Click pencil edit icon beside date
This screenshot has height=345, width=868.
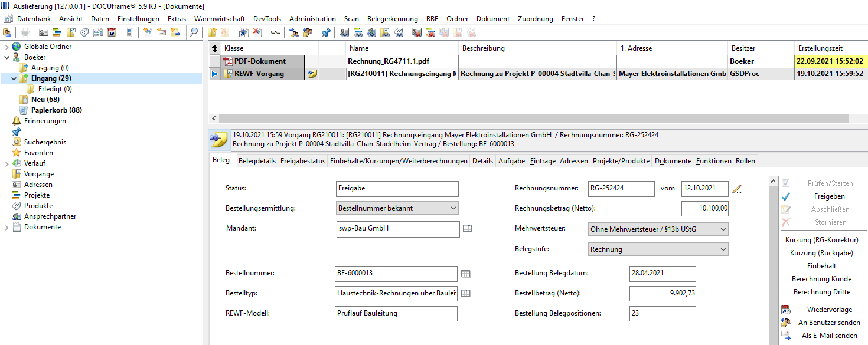[x=736, y=189]
